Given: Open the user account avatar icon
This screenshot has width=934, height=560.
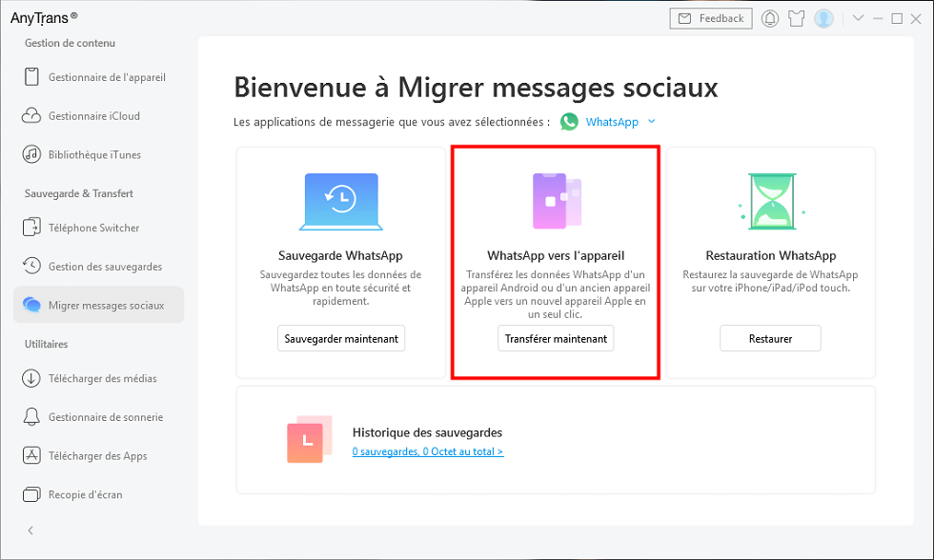Looking at the screenshot, I should click(823, 18).
